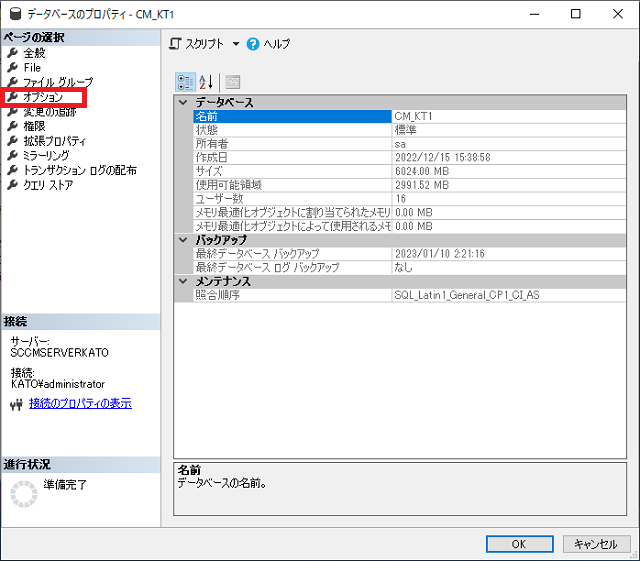Click the キャンセル button
Image resolution: width=640 pixels, height=561 pixels.
(596, 544)
